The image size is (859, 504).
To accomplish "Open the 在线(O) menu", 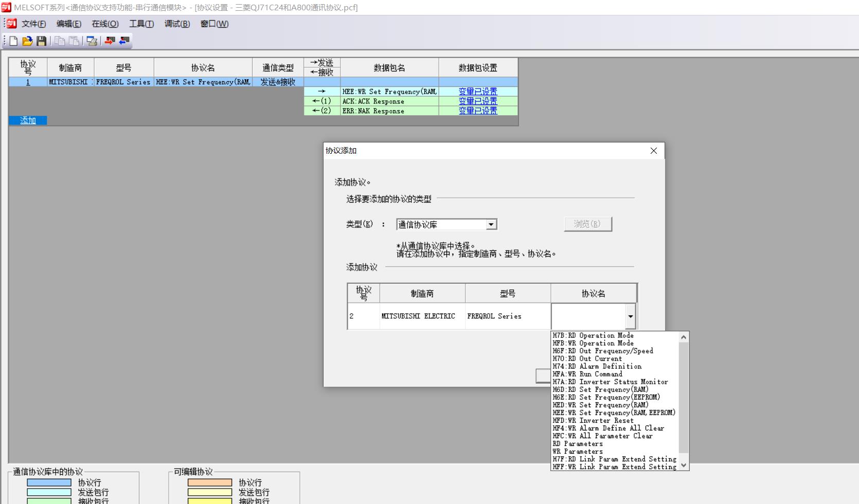I will 105,24.
